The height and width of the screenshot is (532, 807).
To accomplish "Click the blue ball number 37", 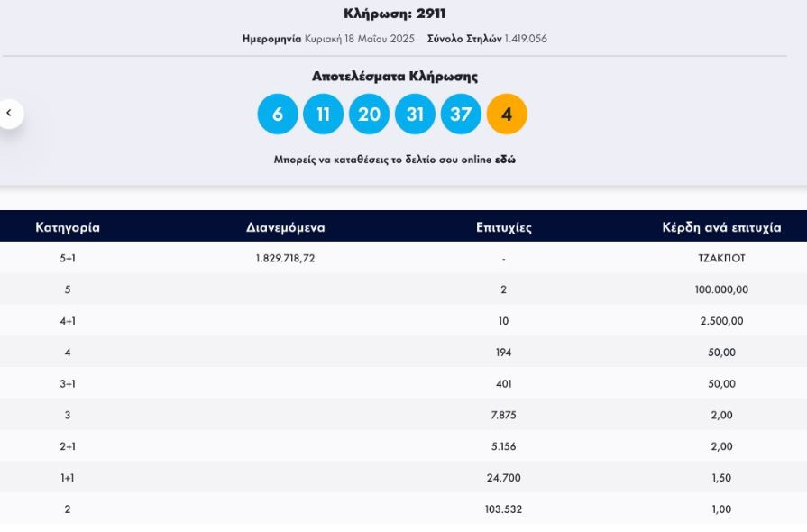I will coord(461,115).
